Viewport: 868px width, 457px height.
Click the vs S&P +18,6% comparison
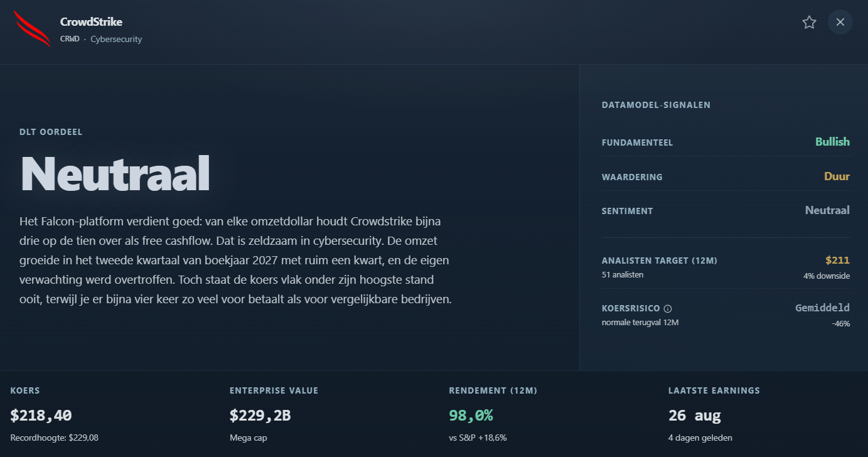point(478,438)
